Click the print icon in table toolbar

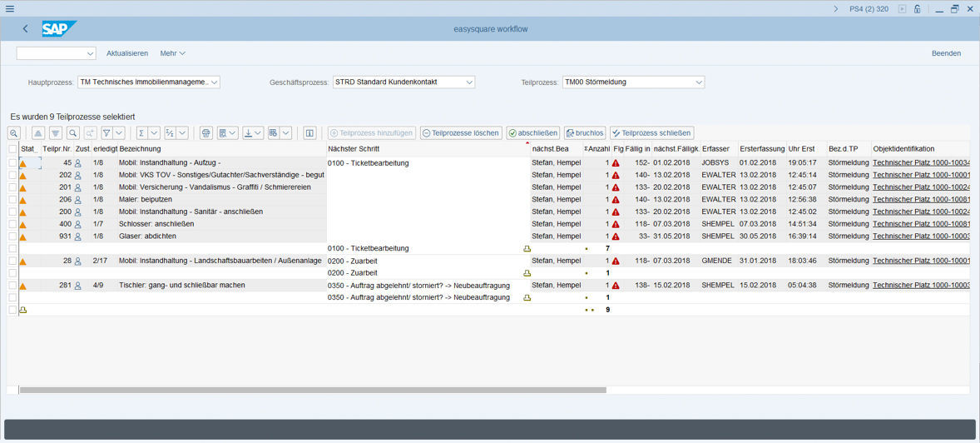coord(206,133)
